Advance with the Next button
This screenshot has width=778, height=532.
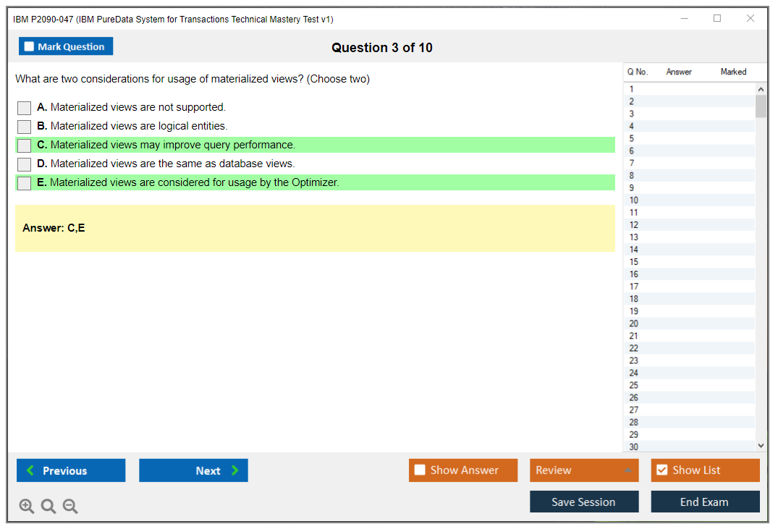click(x=193, y=470)
